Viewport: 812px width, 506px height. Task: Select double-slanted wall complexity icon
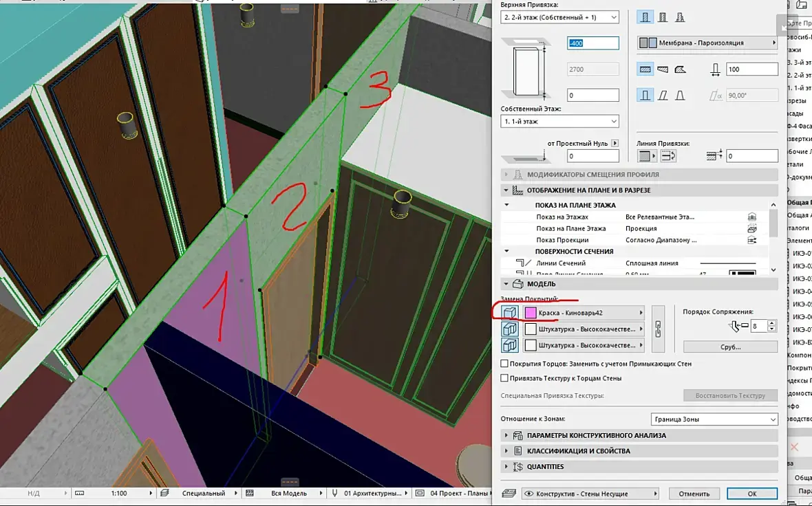coord(680,95)
